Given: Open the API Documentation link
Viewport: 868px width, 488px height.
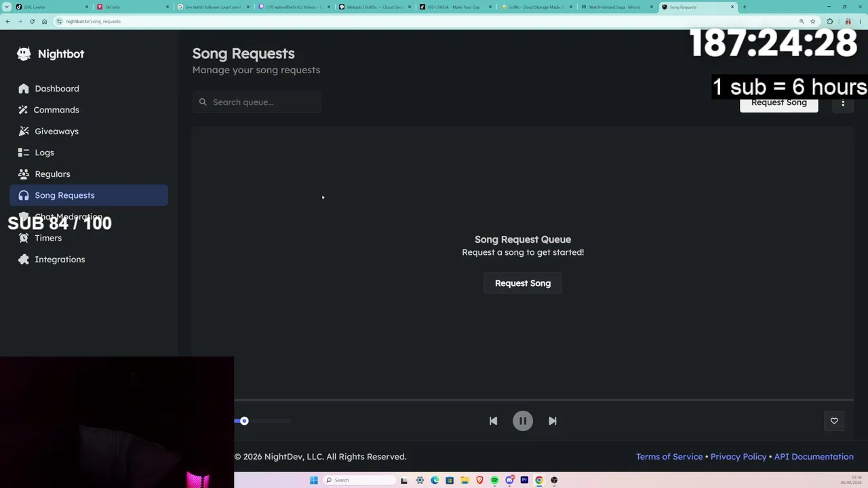Looking at the screenshot, I should click(814, 457).
